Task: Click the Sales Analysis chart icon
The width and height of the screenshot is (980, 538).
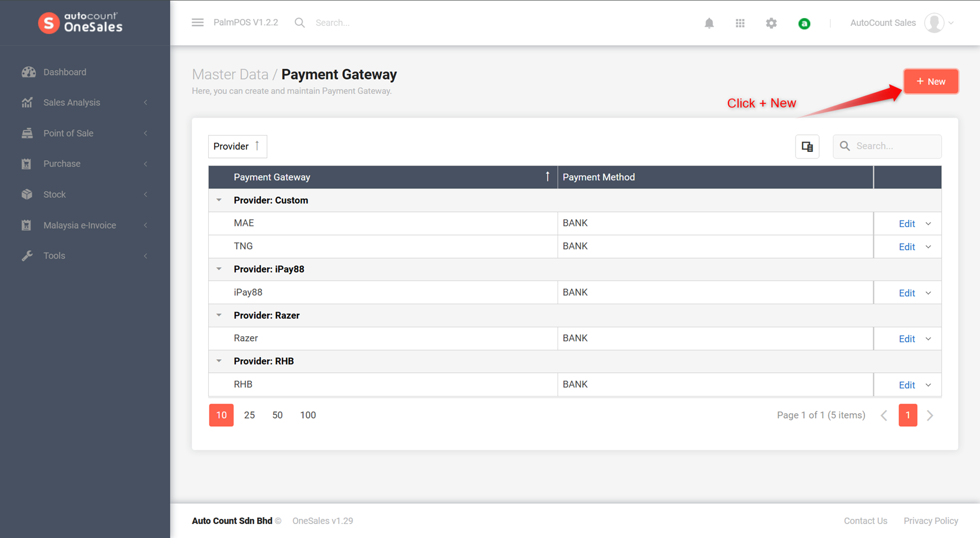Action: [x=27, y=102]
